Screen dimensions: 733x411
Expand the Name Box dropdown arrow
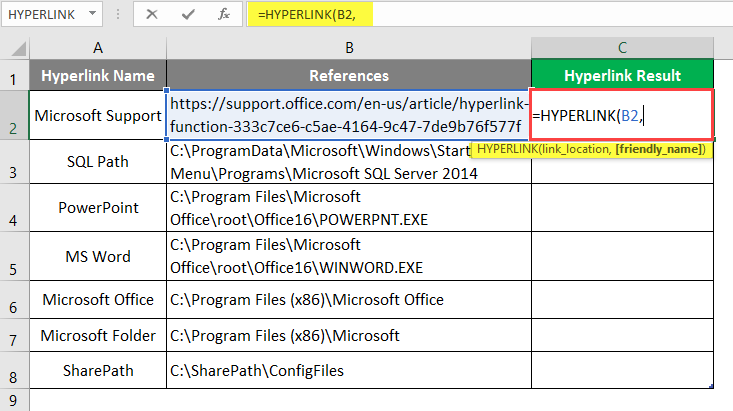[93, 14]
